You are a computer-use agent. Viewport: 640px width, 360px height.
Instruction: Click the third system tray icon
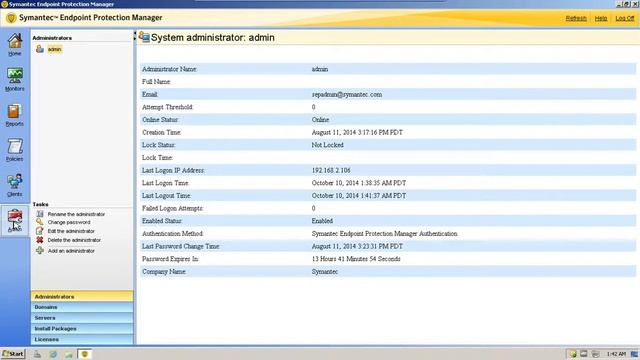(x=596, y=354)
